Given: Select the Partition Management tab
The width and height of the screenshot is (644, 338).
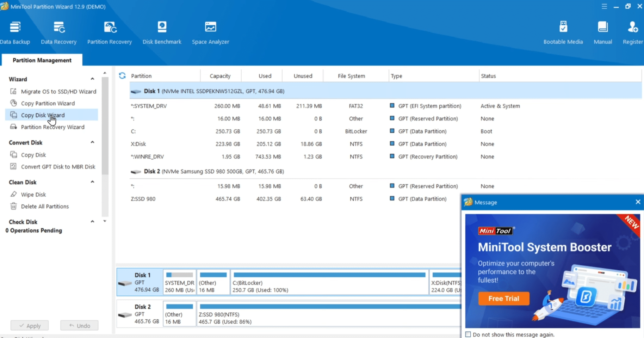Looking at the screenshot, I should pos(42,60).
